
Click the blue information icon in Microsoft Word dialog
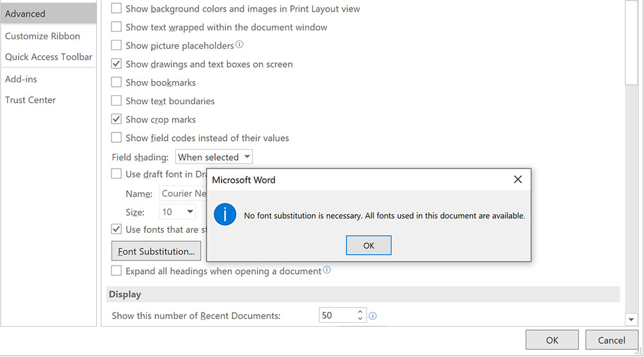(225, 214)
